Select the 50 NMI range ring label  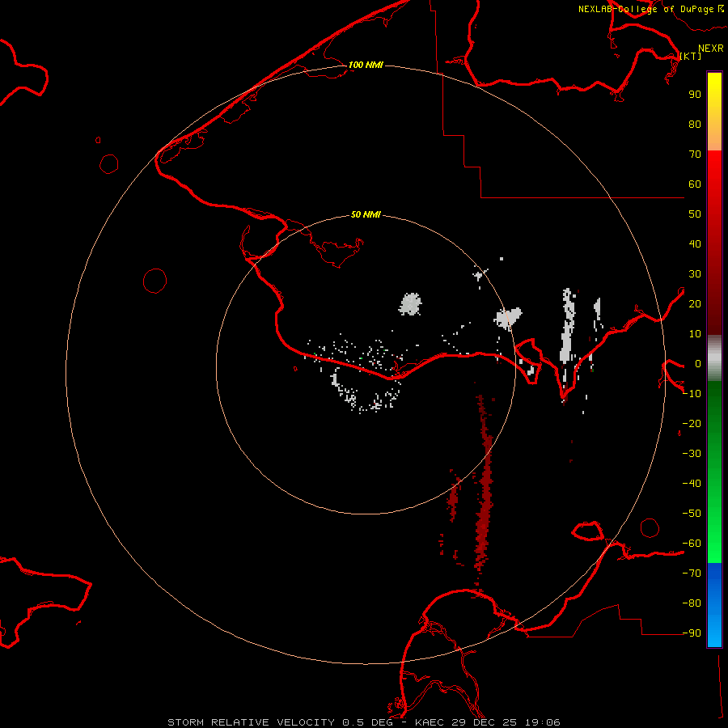click(366, 214)
